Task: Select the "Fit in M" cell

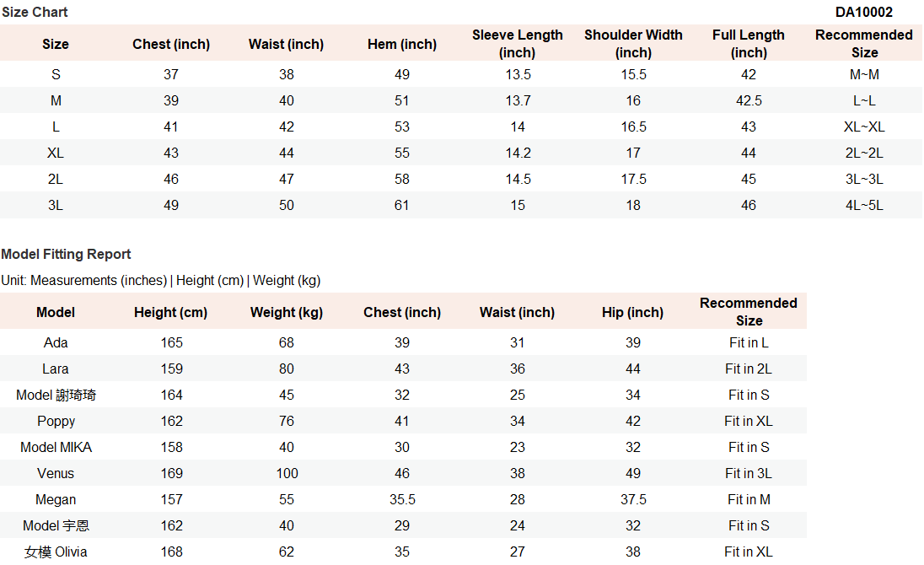Action: pyautogui.click(x=749, y=500)
